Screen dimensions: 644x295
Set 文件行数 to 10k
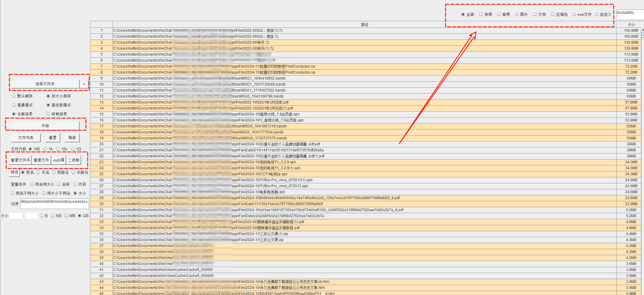click(x=58, y=149)
